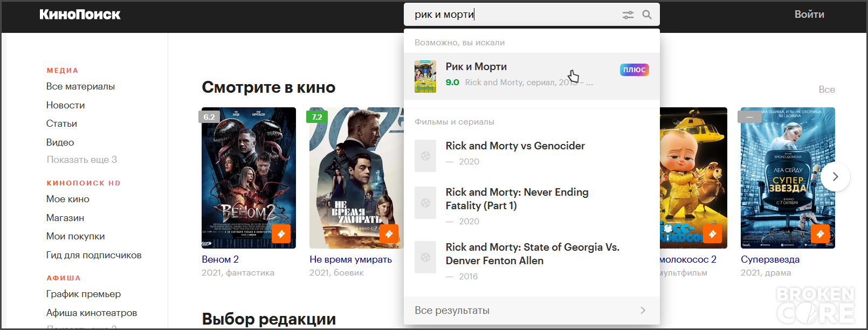Open the Рик и Морти poster thumbnail suggestion
Viewport: 868px width, 330px height.
(425, 77)
